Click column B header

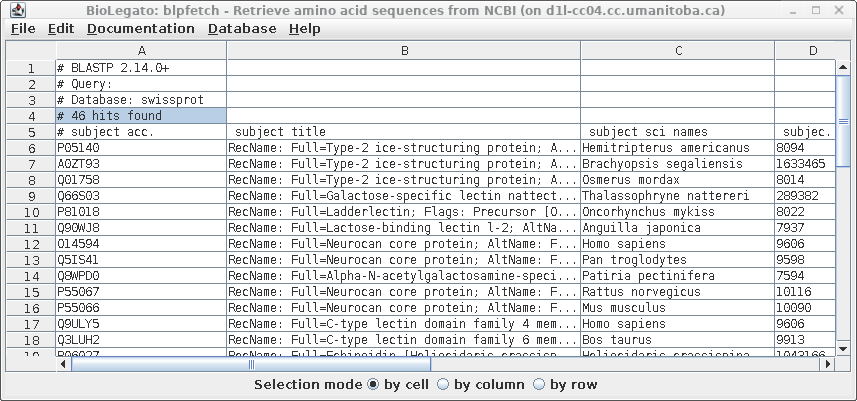(x=403, y=50)
